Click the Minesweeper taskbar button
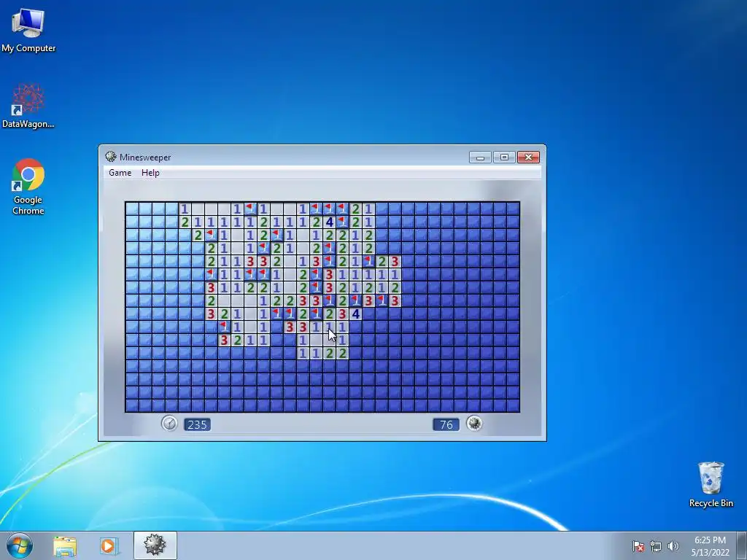This screenshot has width=747, height=560. pyautogui.click(x=155, y=545)
